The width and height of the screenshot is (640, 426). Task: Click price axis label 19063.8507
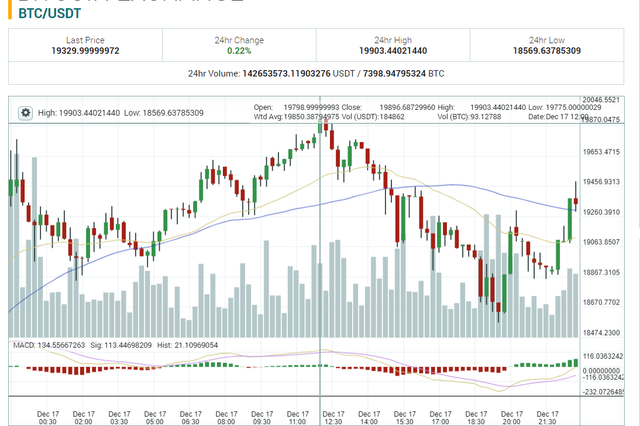(x=601, y=242)
